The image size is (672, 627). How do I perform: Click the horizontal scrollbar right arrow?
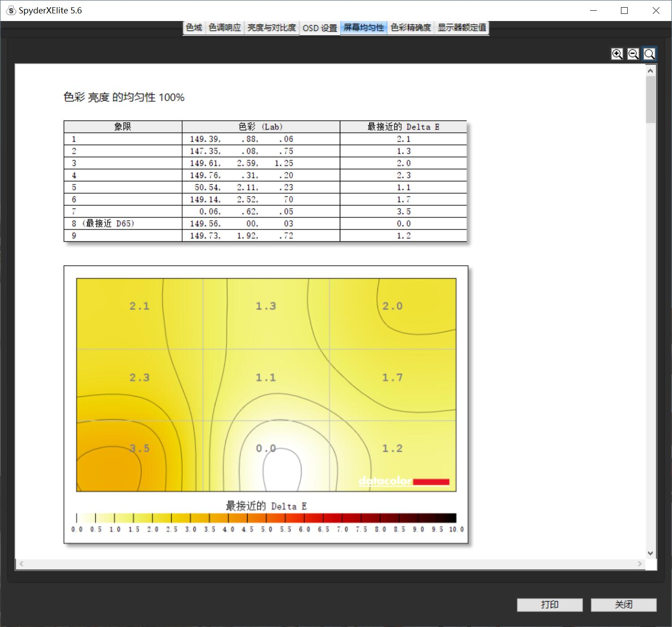[640, 564]
